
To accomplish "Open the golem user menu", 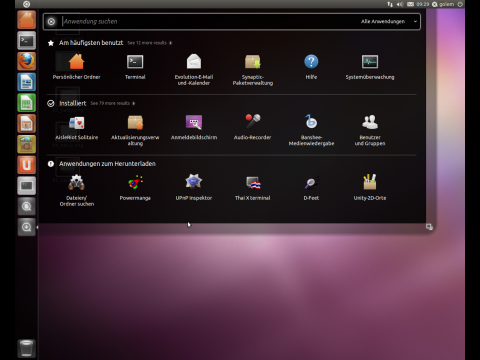I will coord(443,4).
